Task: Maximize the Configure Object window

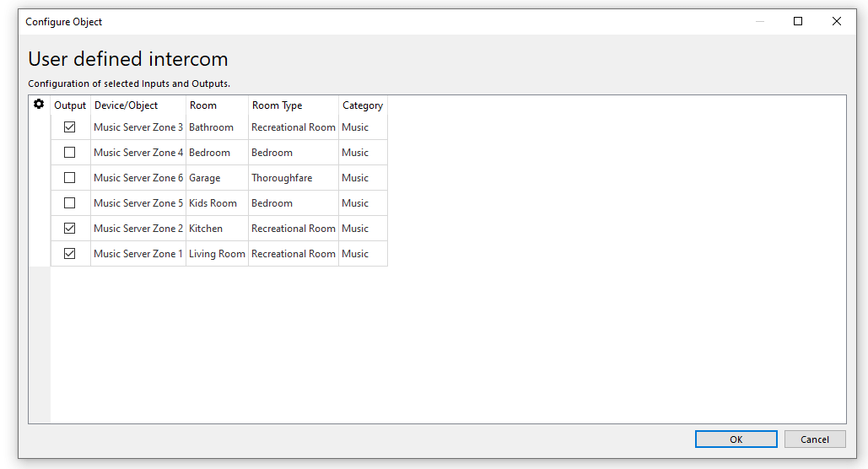Action: (798, 22)
